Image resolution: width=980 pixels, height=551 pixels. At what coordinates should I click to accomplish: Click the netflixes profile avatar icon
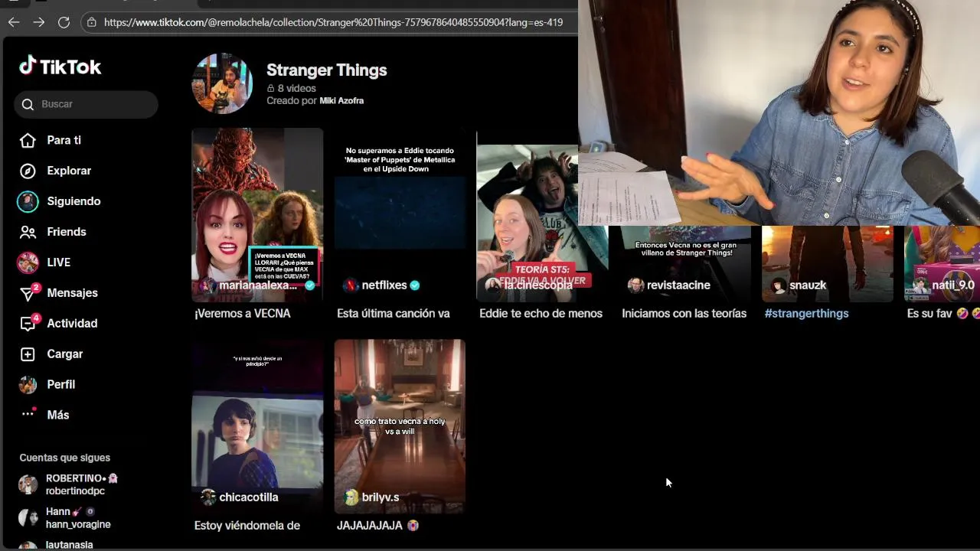click(x=351, y=285)
